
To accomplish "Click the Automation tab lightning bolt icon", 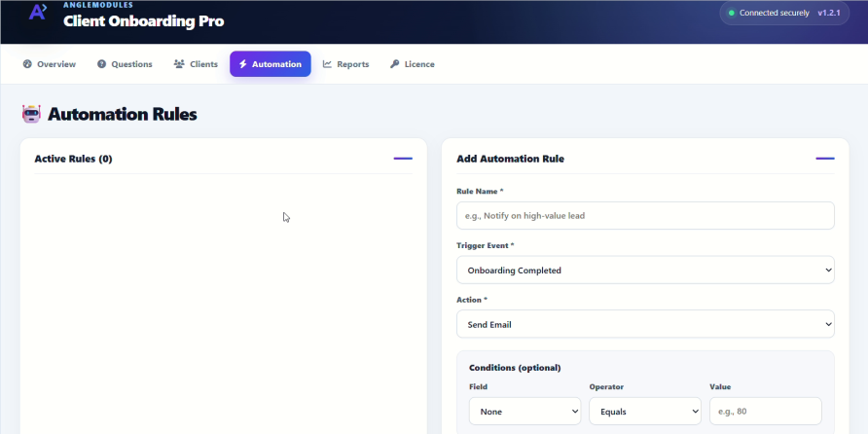I will point(243,64).
